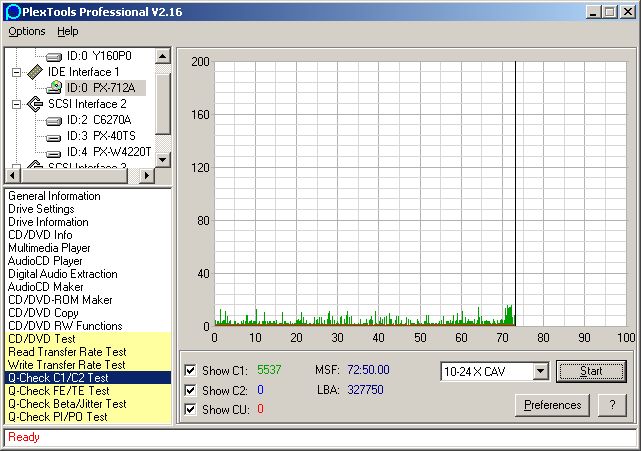Open the Options menu
641x451 pixels.
27,31
